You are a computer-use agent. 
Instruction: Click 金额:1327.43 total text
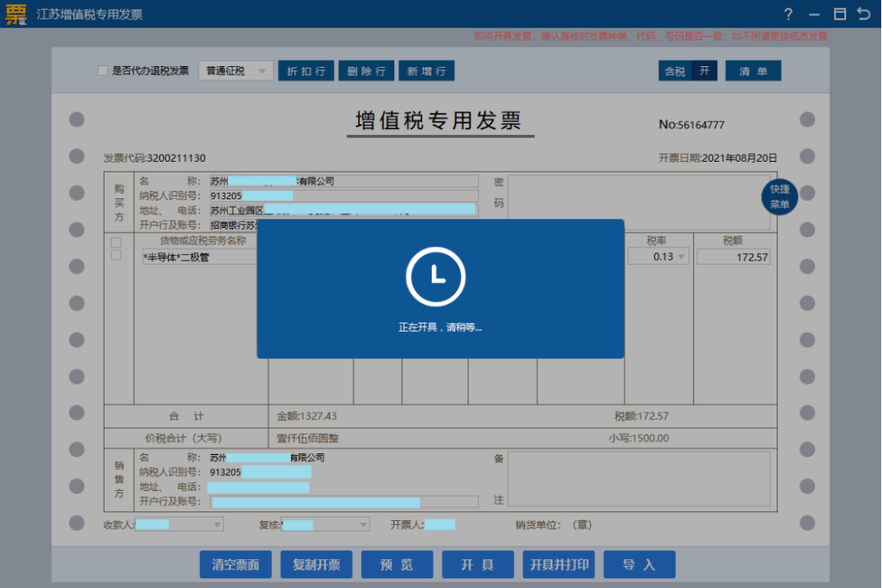[x=306, y=416]
